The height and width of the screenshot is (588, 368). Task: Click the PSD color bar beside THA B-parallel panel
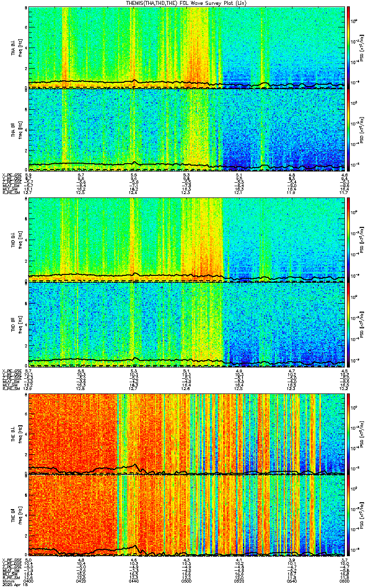pyautogui.click(x=348, y=130)
